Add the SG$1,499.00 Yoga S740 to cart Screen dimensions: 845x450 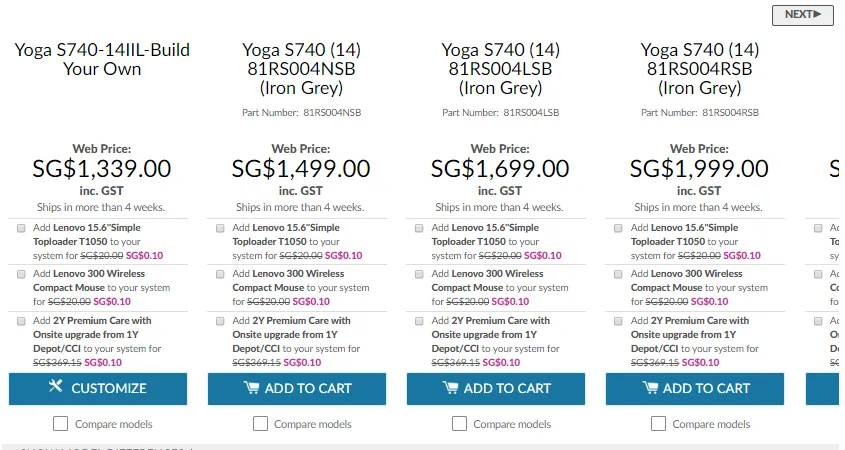[296, 388]
